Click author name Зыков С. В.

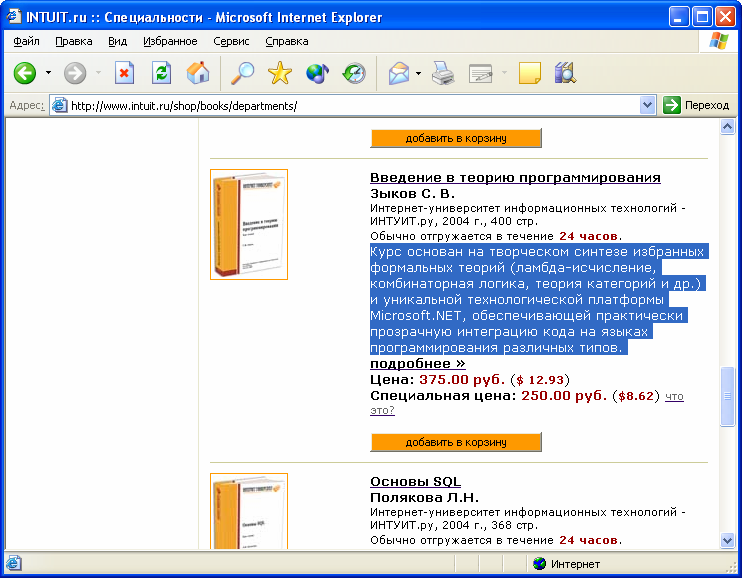click(x=412, y=194)
